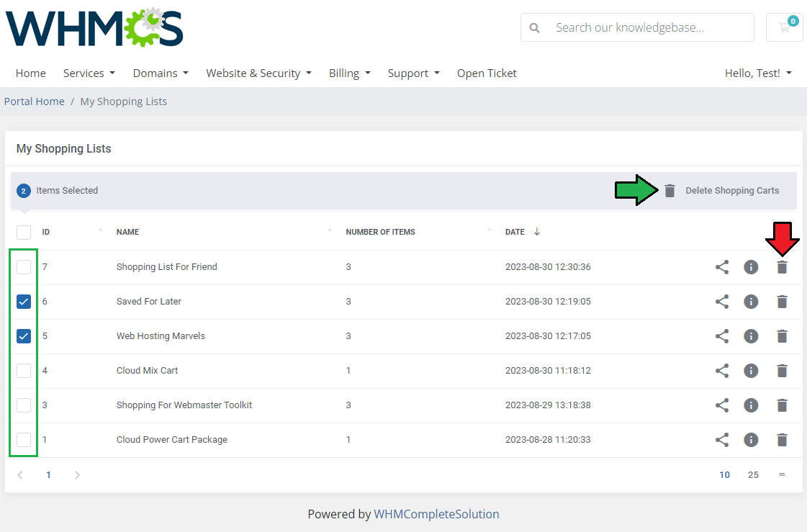Click the 'Cloud Mix Cart' name cell
807x532 pixels.
pos(147,371)
